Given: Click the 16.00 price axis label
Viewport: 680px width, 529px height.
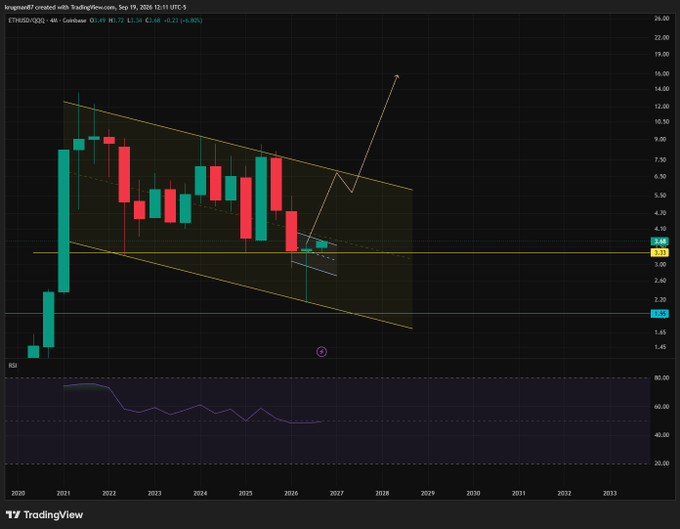Looking at the screenshot, I should click(661, 74).
